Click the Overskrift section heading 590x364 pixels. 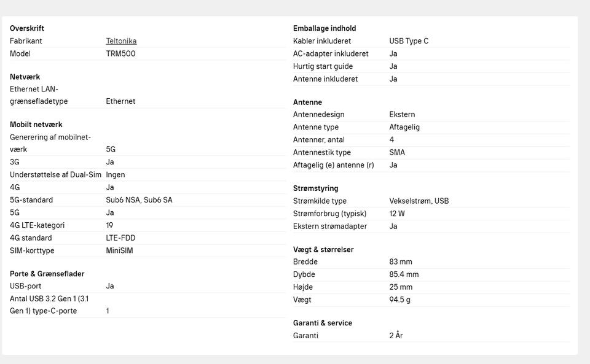[x=27, y=28]
